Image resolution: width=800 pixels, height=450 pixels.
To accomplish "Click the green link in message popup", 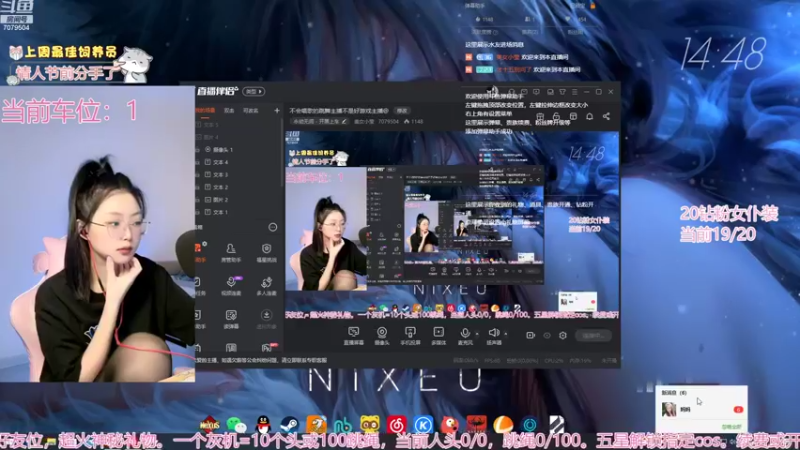I will (x=732, y=427).
